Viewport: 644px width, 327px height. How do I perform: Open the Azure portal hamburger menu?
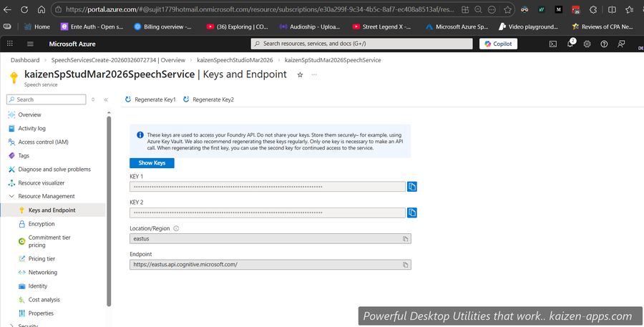tap(30, 44)
